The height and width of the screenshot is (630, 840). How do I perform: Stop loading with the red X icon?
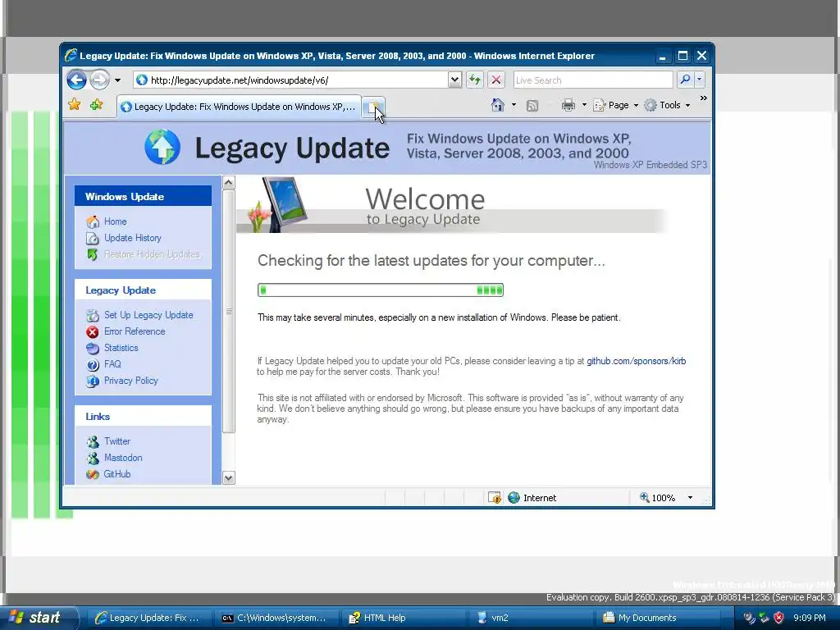pos(496,80)
